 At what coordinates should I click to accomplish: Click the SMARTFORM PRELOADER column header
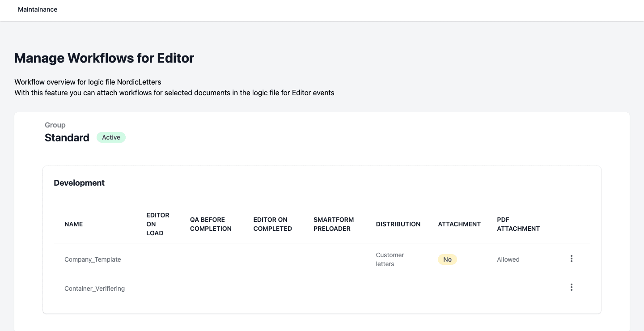[x=334, y=224]
